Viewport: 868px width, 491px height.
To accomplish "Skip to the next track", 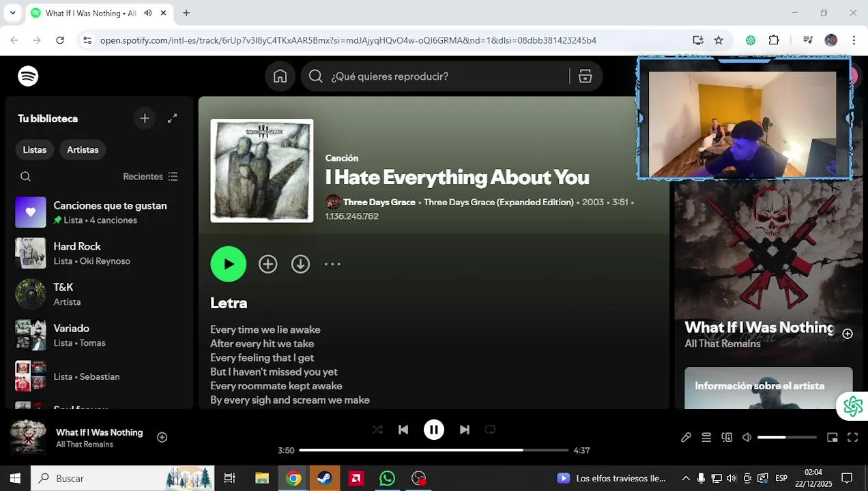I will click(465, 430).
